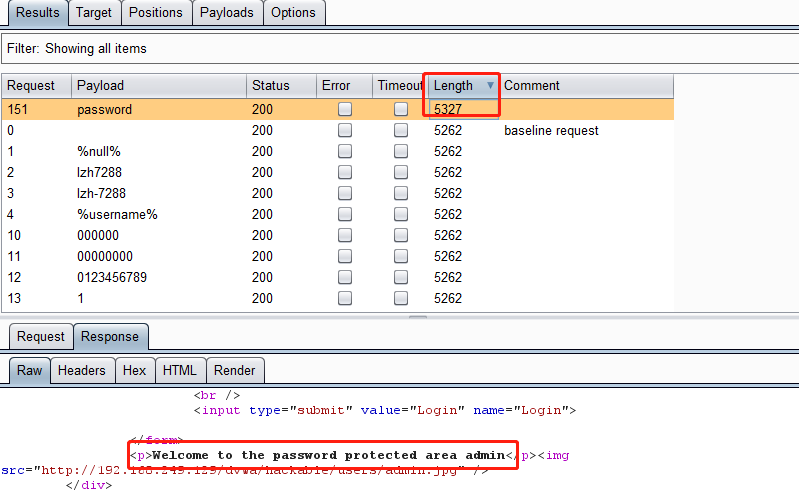Click the input type="submit" response line
Screen dimensions: 799x499
coord(385,410)
